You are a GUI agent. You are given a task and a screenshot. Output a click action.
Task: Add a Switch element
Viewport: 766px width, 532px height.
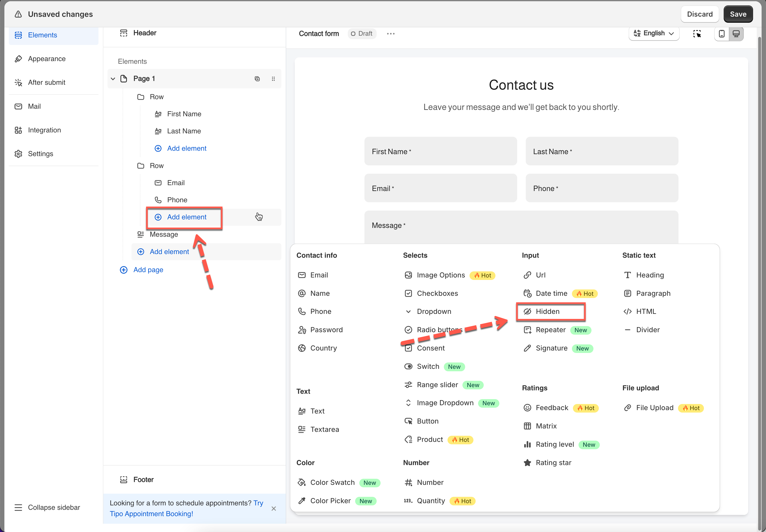428,366
